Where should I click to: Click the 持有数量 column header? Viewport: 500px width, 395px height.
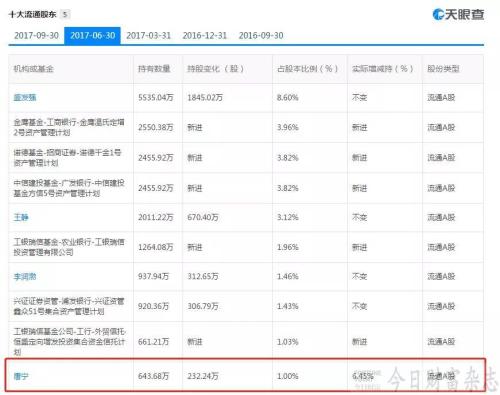click(x=154, y=69)
